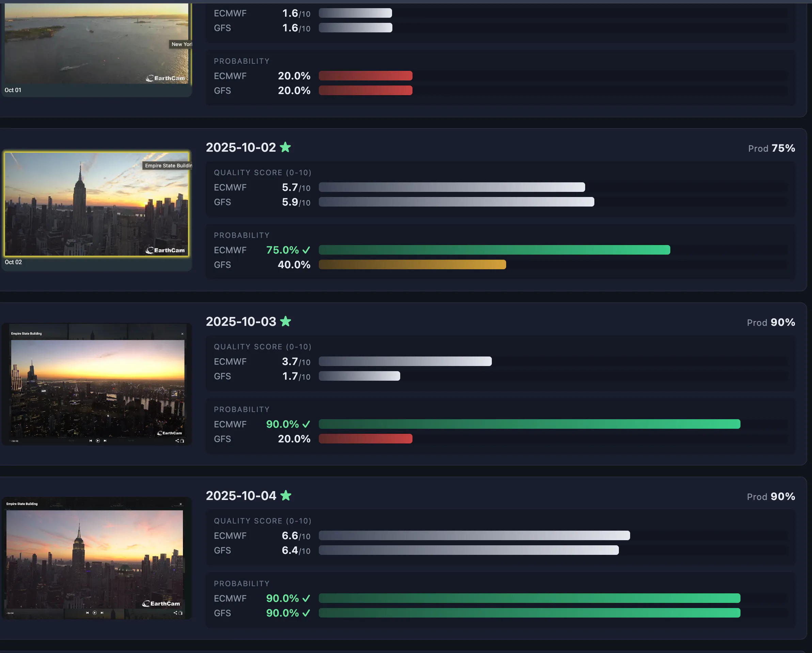Click play button in the Oct 04 webcam thumbnail

pyautogui.click(x=95, y=612)
